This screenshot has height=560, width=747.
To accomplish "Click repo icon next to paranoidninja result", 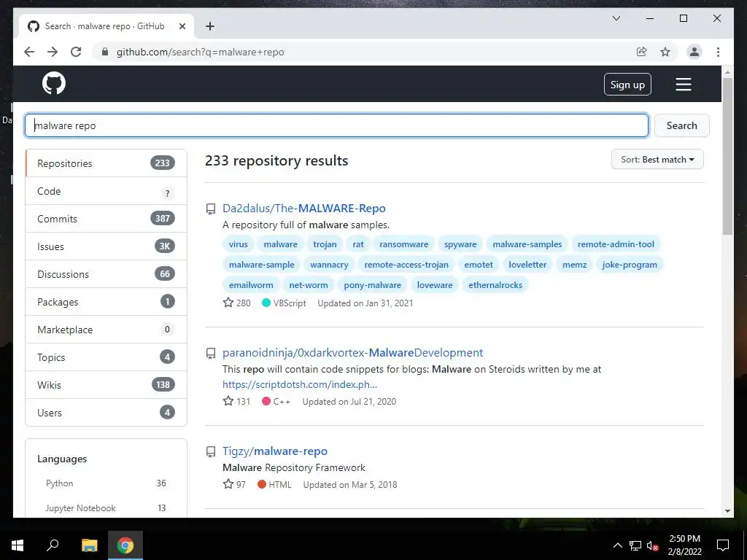I will [211, 354].
